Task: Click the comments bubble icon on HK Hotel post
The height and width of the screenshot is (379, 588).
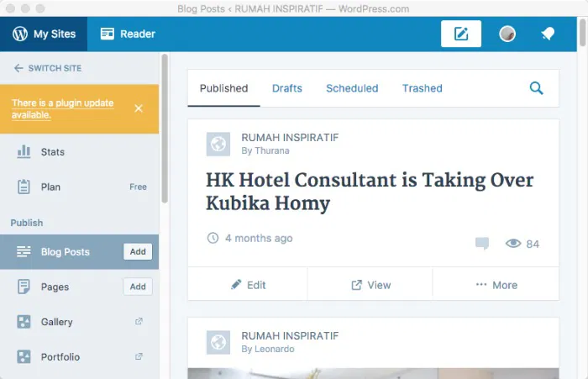Action: [482, 244]
